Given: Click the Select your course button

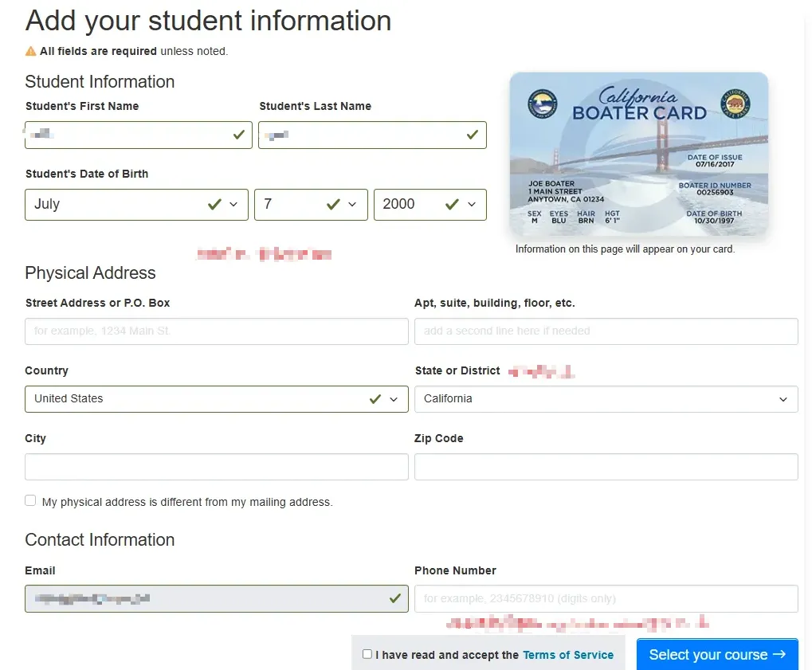Looking at the screenshot, I should 716,655.
